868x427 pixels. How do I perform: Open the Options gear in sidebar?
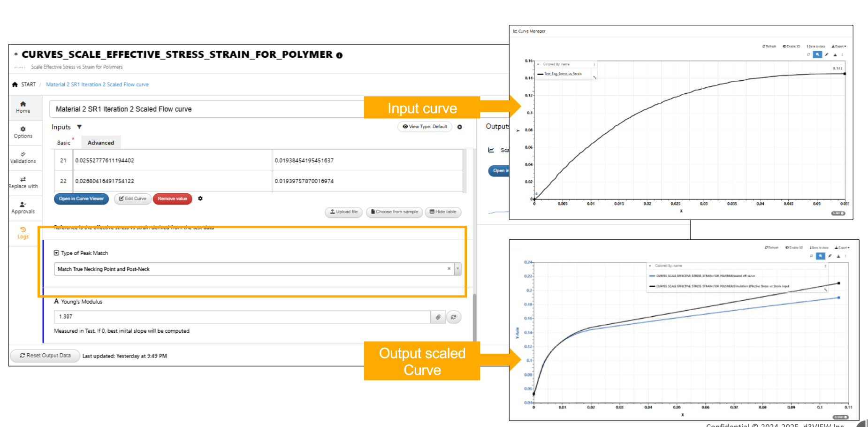pos(23,132)
